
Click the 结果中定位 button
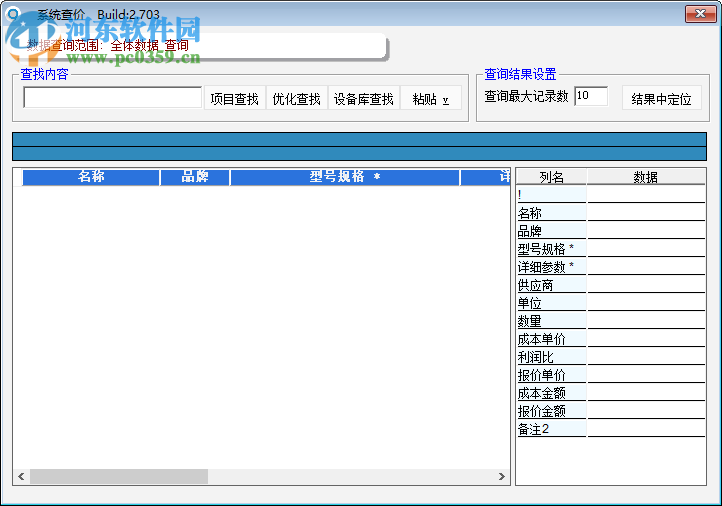point(661,98)
